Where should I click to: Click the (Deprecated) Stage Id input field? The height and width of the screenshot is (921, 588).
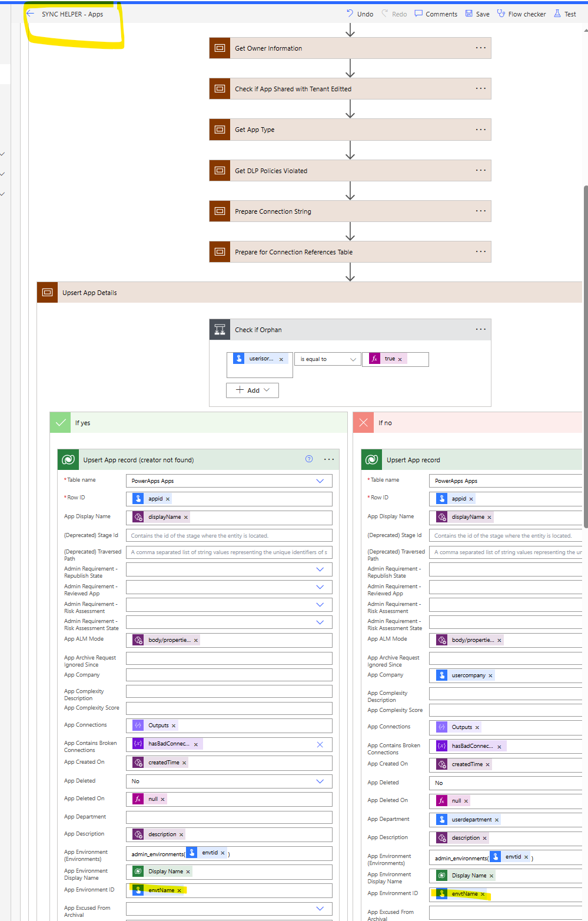tap(228, 535)
